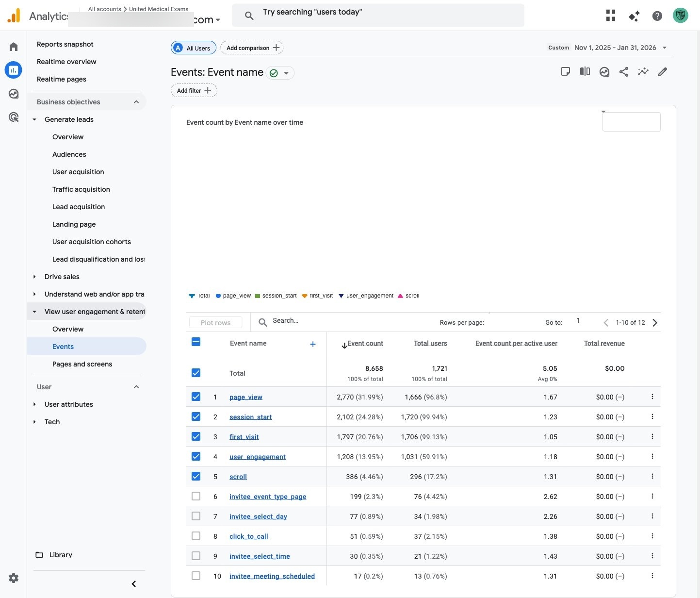Check the click_to_call row checkbox
700x598 pixels.
(x=196, y=536)
